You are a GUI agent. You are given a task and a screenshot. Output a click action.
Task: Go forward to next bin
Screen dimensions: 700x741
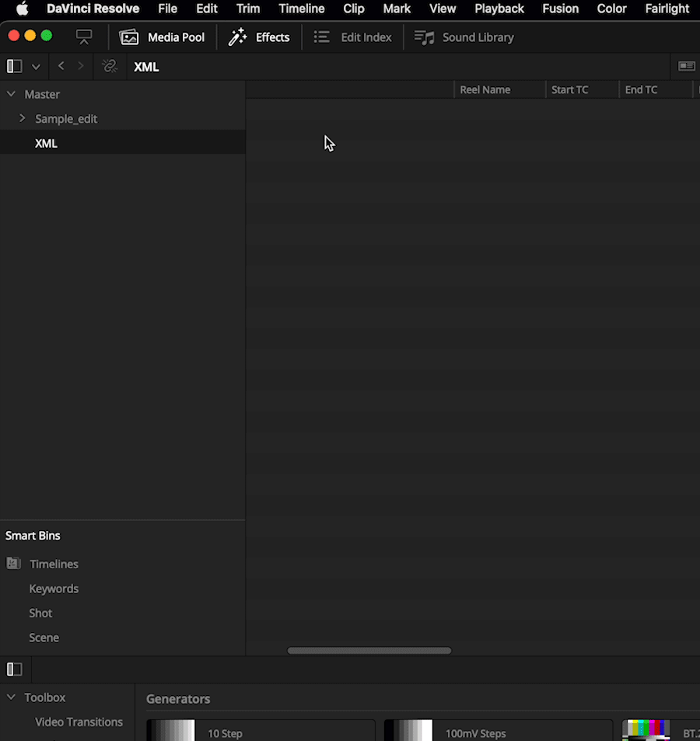(81, 66)
